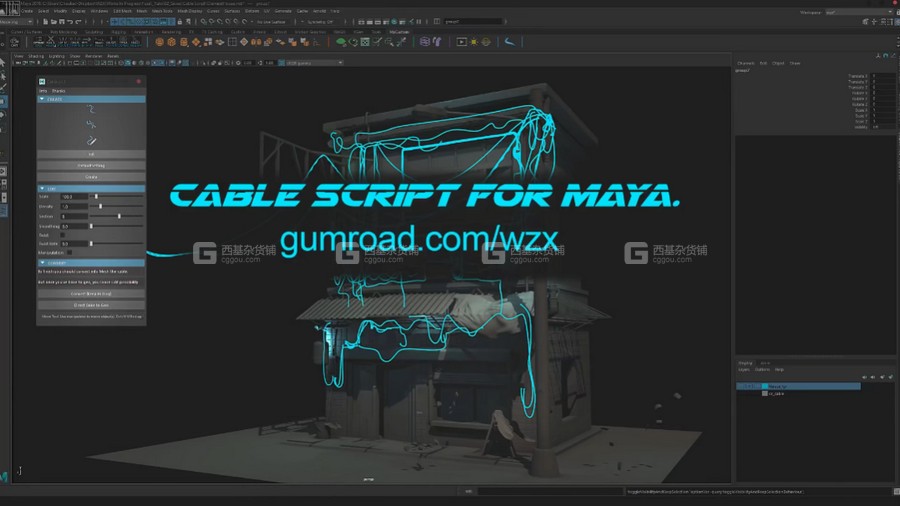Click the Redo arrow icon
Image resolution: width=900 pixels, height=506 pixels.
[79, 22]
